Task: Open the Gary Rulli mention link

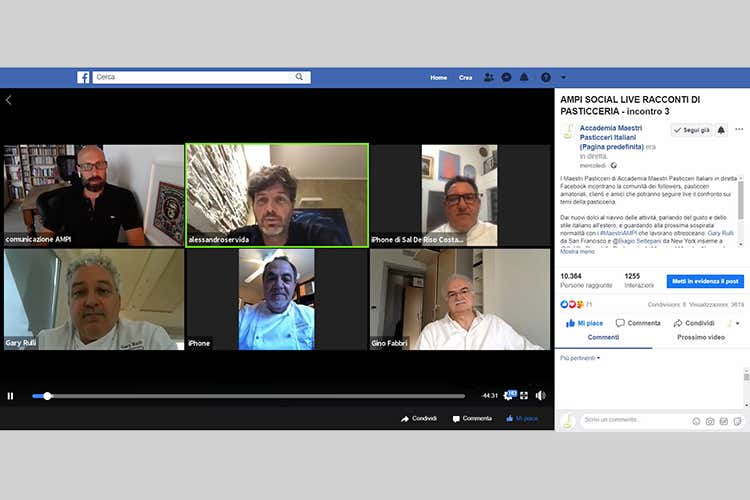Action: pyautogui.click(x=720, y=233)
